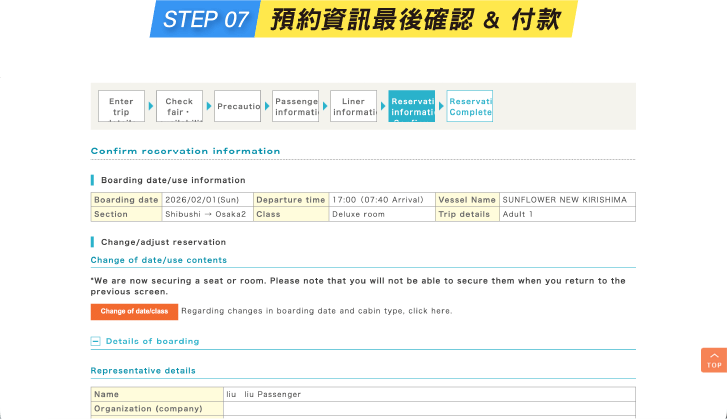Click the blue STEP 07 badge

tap(204, 19)
